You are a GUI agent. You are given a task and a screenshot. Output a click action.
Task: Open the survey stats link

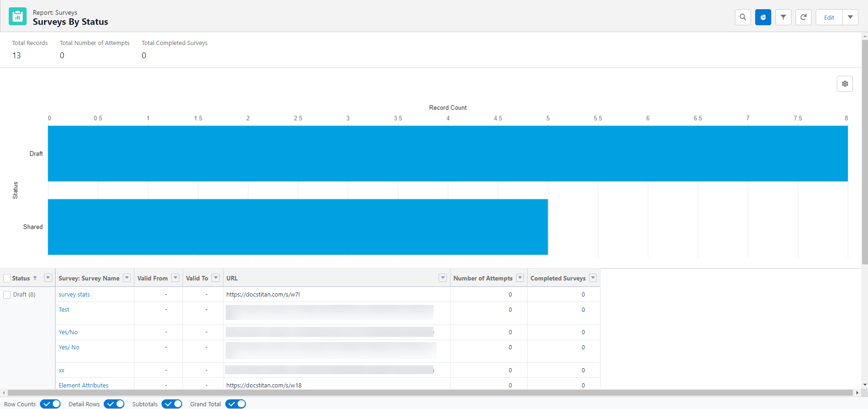(x=74, y=295)
